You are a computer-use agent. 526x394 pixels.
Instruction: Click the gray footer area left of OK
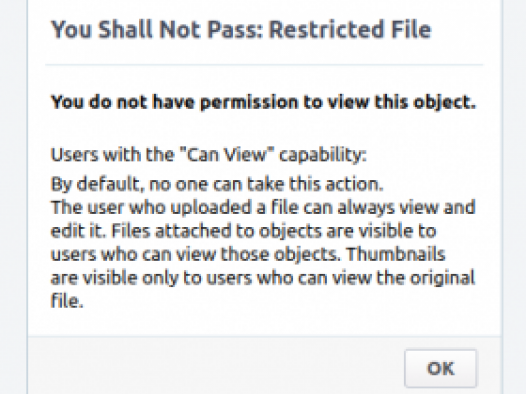215,365
